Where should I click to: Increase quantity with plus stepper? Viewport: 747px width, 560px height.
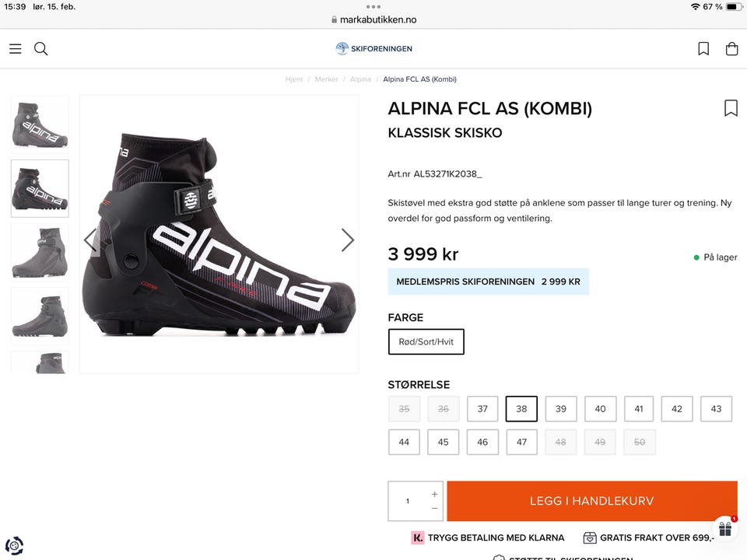(x=434, y=494)
